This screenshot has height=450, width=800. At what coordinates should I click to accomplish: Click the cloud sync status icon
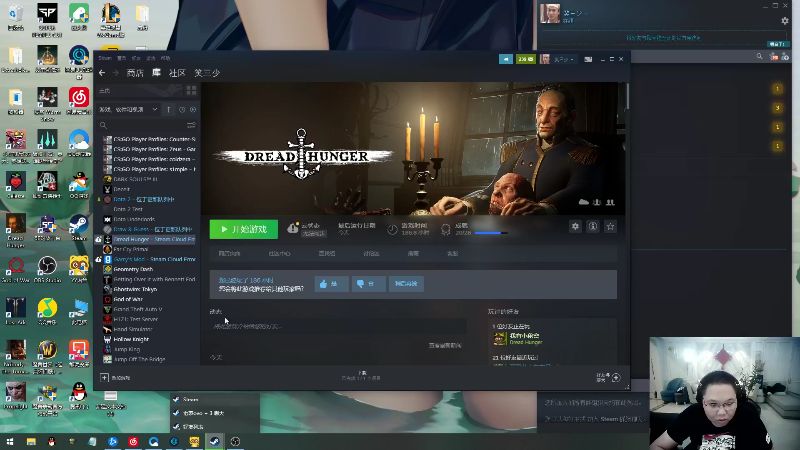click(293, 229)
